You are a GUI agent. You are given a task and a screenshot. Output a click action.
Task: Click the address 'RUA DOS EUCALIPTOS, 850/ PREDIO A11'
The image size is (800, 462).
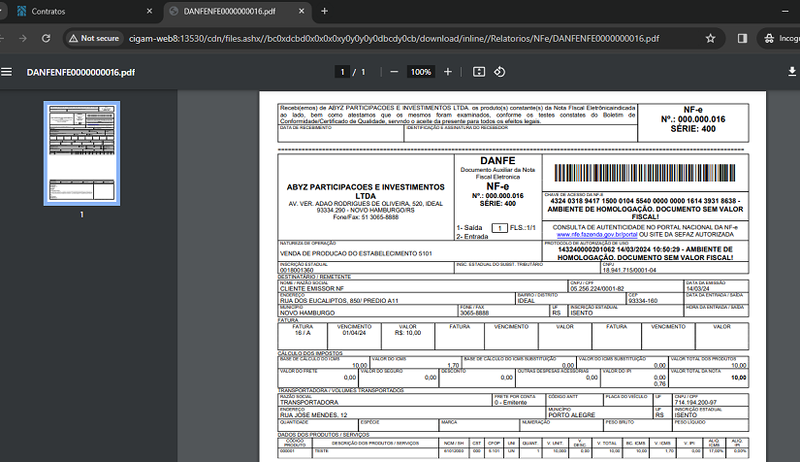(x=339, y=300)
